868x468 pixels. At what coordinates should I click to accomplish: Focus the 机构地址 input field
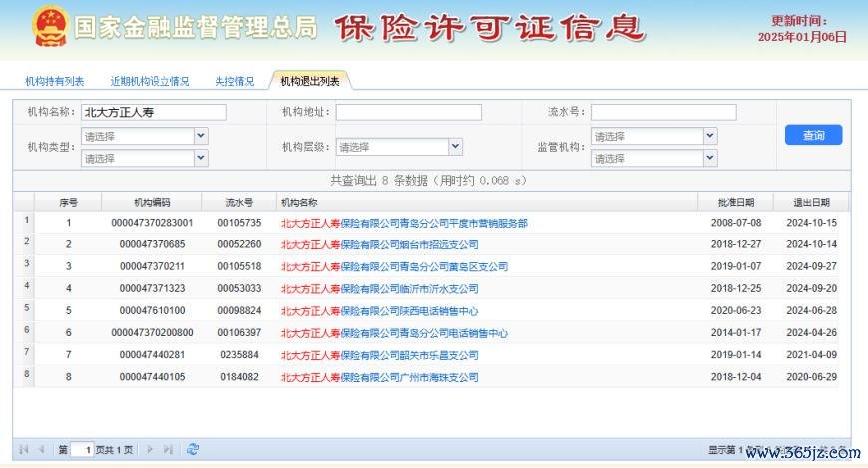coord(408,112)
